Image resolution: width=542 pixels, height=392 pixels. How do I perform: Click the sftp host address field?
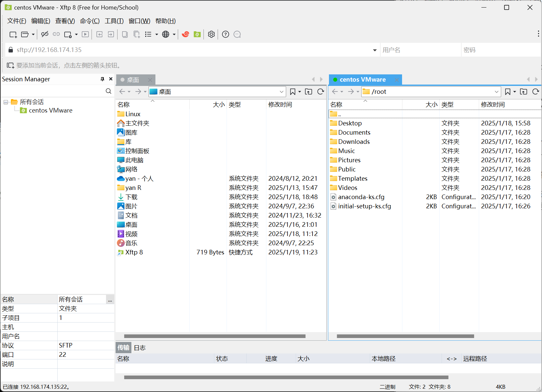pyautogui.click(x=193, y=50)
